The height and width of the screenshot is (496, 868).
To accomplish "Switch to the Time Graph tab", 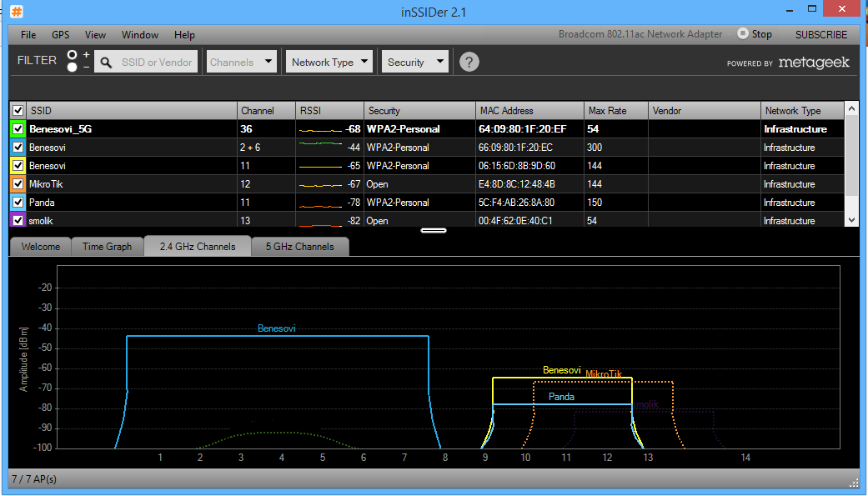I will coord(107,247).
